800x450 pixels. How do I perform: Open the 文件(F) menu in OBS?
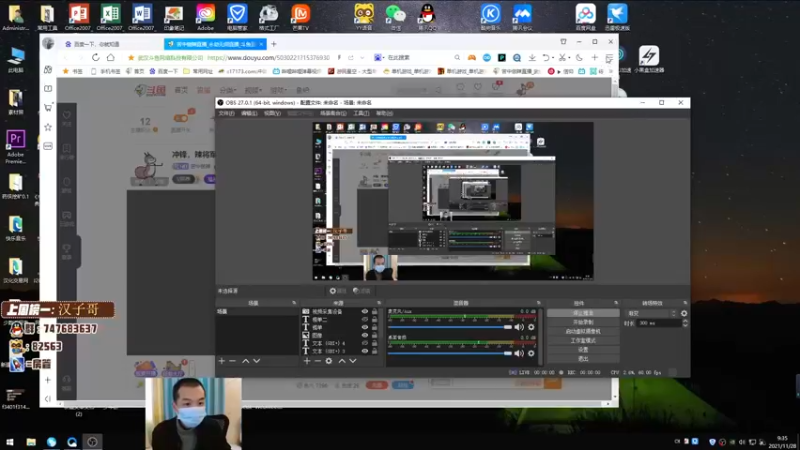[227, 113]
